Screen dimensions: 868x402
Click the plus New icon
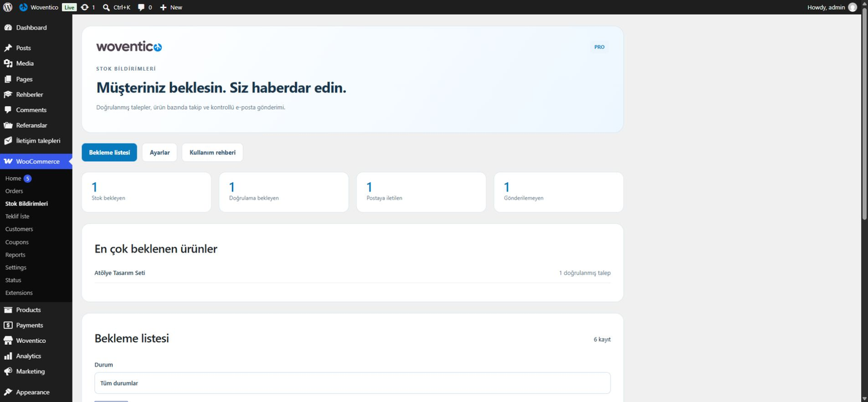[164, 7]
